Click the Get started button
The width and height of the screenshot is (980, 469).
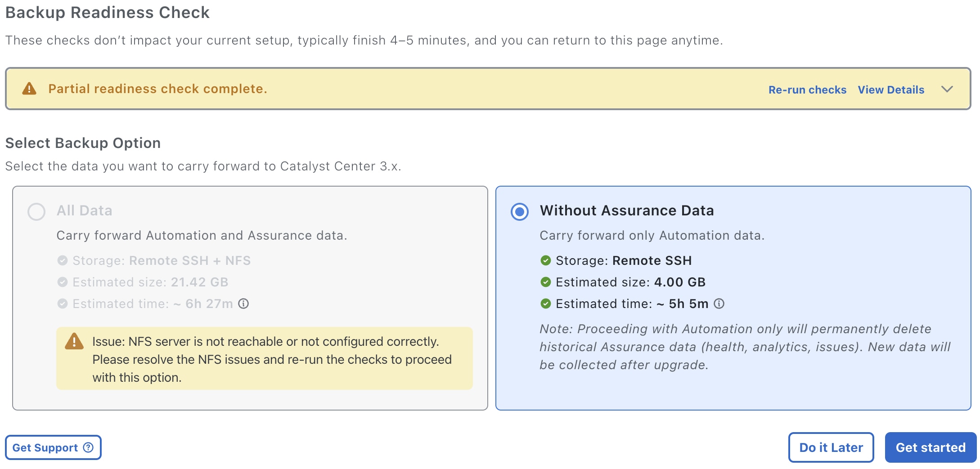click(x=931, y=447)
